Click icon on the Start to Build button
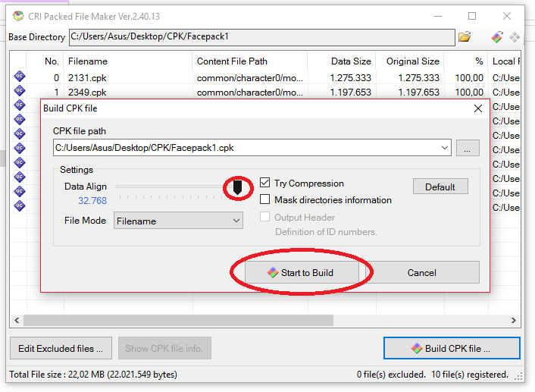535x392 pixels. [273, 272]
